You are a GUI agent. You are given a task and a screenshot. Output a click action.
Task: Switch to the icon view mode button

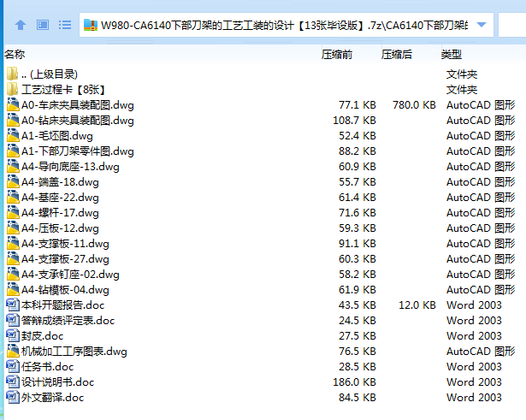43,25
